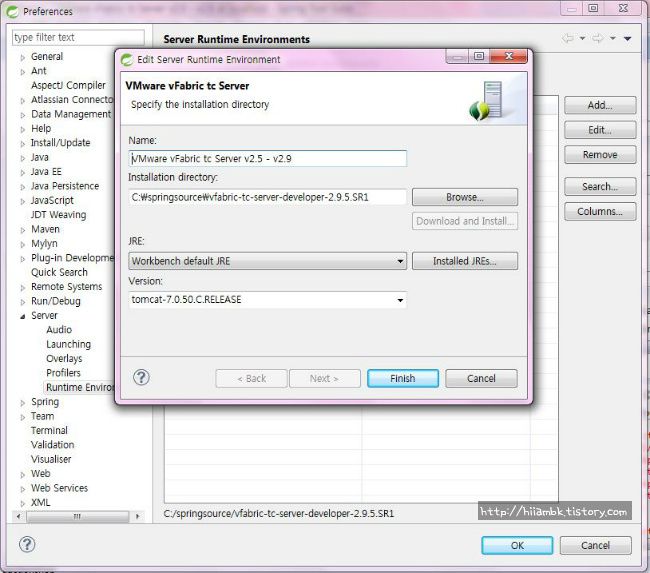The height and width of the screenshot is (573, 650).
Task: Click the tree scrollbar right arrow
Action: coord(138,517)
